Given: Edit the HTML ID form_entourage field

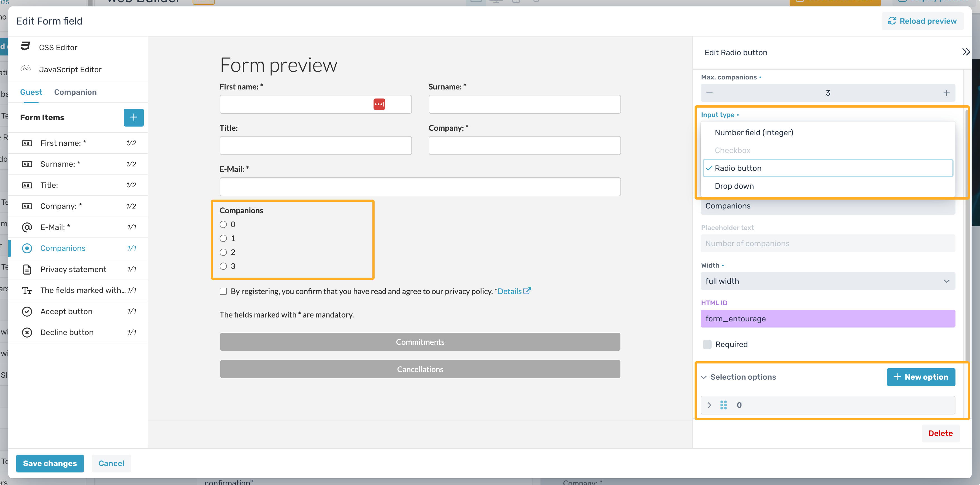Looking at the screenshot, I should coord(828,318).
